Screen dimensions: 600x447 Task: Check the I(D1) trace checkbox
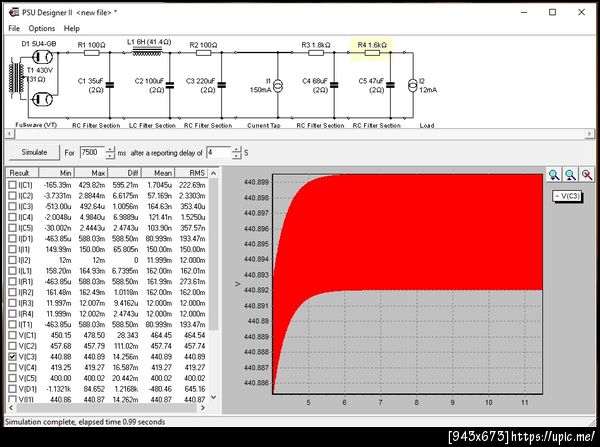pyautogui.click(x=13, y=239)
